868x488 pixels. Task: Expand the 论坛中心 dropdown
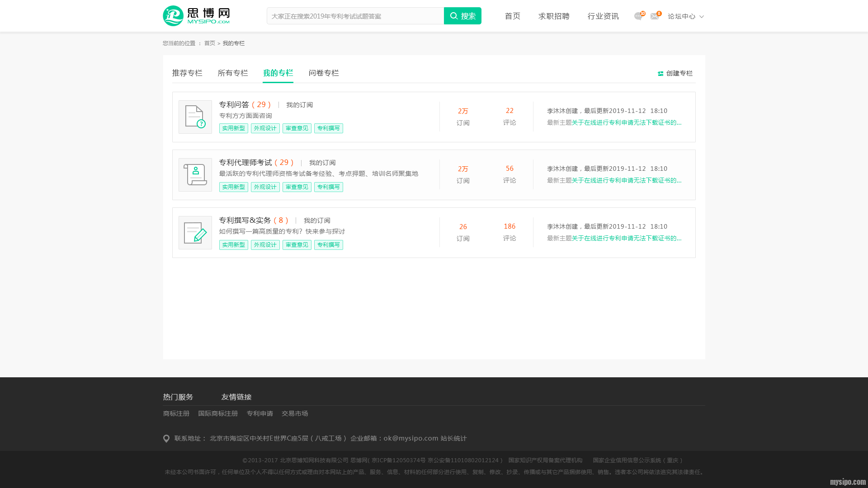pos(685,16)
